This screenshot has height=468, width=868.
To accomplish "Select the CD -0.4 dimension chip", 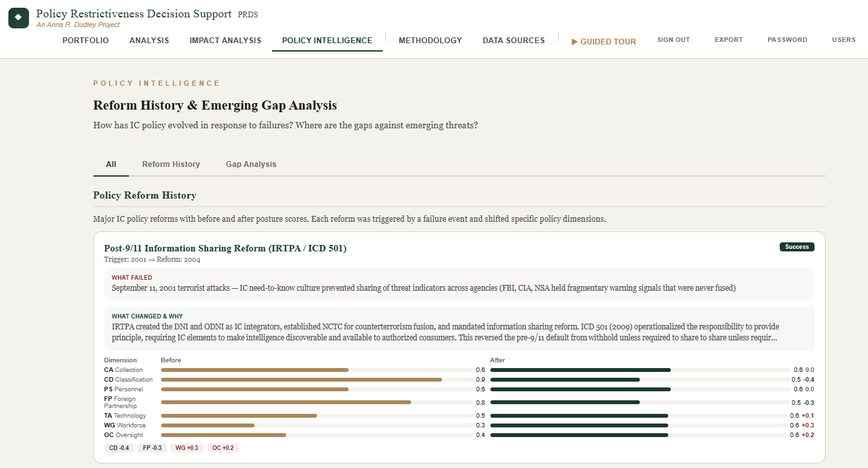I will (119, 447).
